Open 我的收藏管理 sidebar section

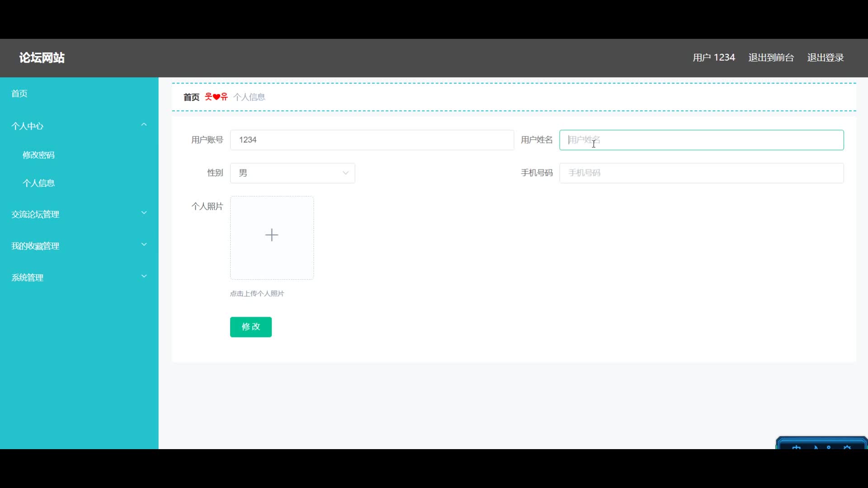[x=79, y=246]
